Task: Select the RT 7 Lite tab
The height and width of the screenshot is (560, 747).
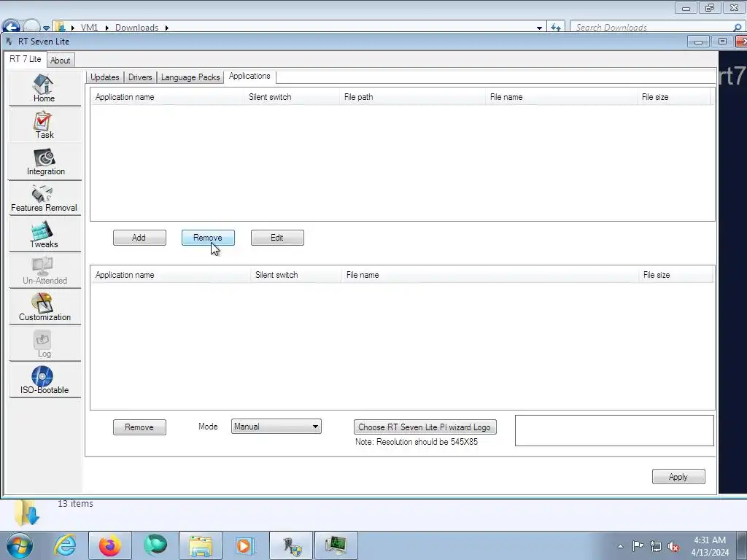Action: pos(26,59)
